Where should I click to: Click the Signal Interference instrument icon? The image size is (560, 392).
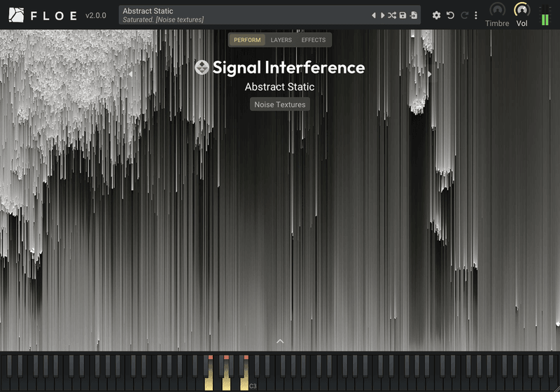coord(202,67)
